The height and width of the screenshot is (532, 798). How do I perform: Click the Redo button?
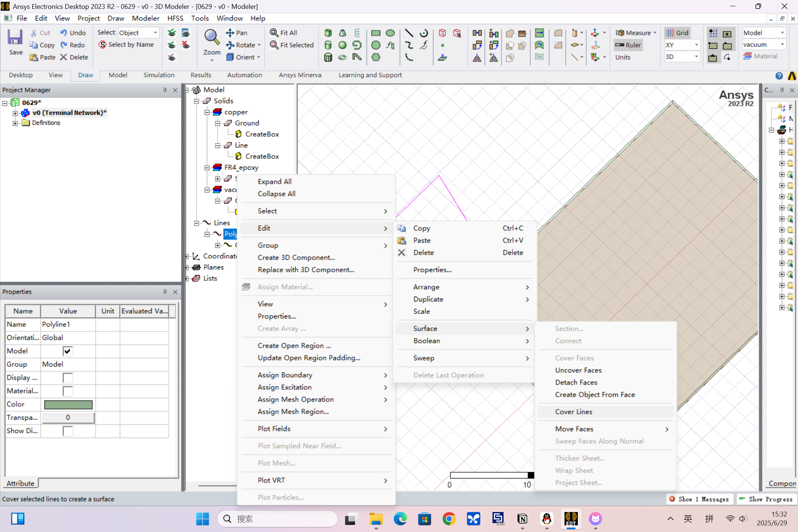(x=72, y=45)
